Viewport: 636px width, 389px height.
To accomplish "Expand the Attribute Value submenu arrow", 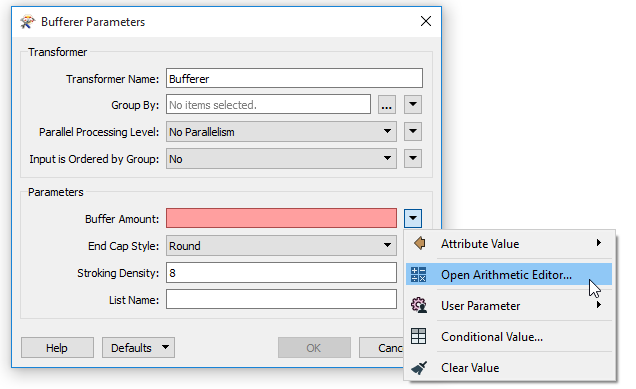I will [599, 243].
